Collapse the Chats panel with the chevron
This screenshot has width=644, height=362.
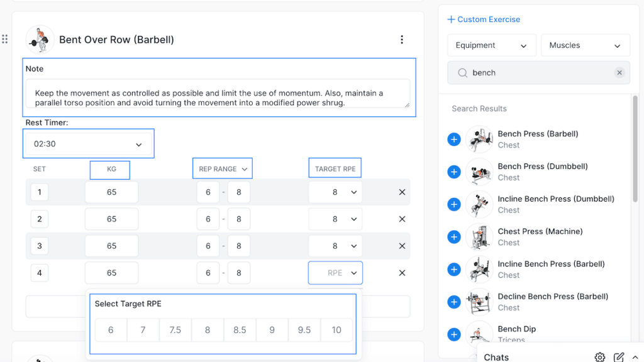(x=634, y=357)
